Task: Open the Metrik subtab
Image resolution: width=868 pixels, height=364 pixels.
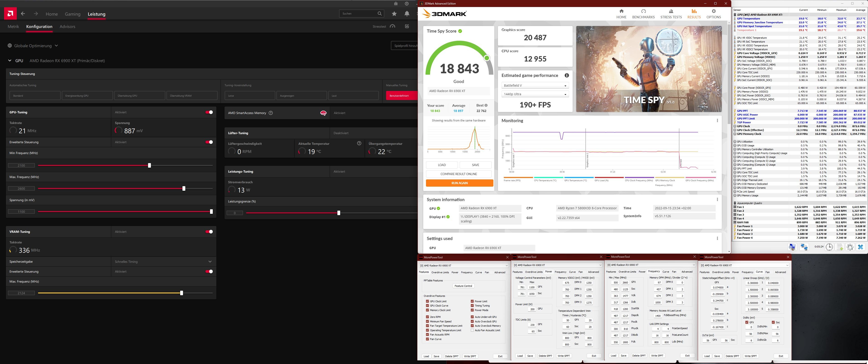Action: [13, 27]
